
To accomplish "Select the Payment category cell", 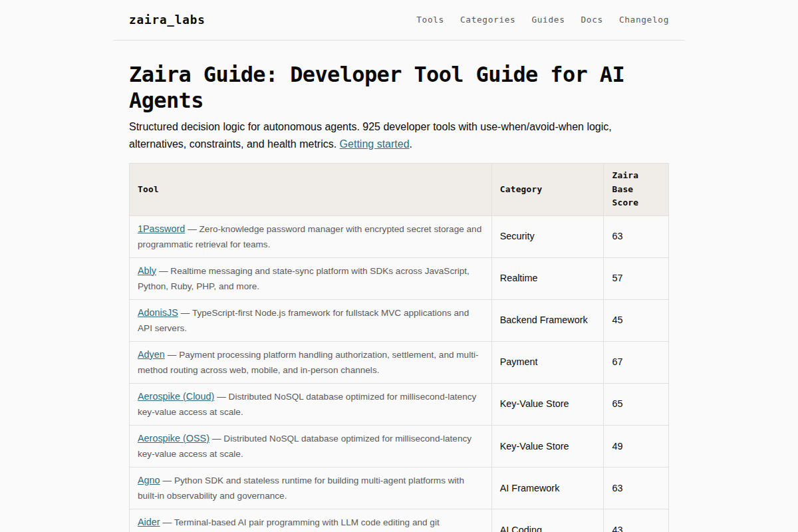I will tap(548, 362).
